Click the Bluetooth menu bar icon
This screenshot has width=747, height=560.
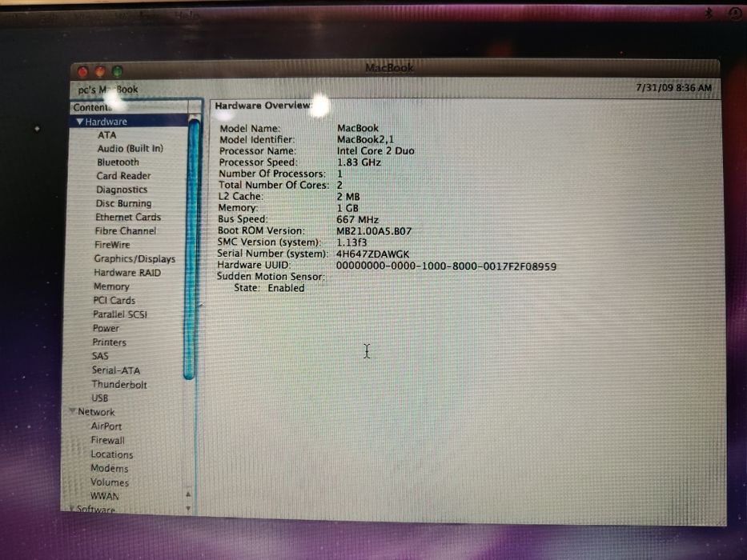pos(709,13)
